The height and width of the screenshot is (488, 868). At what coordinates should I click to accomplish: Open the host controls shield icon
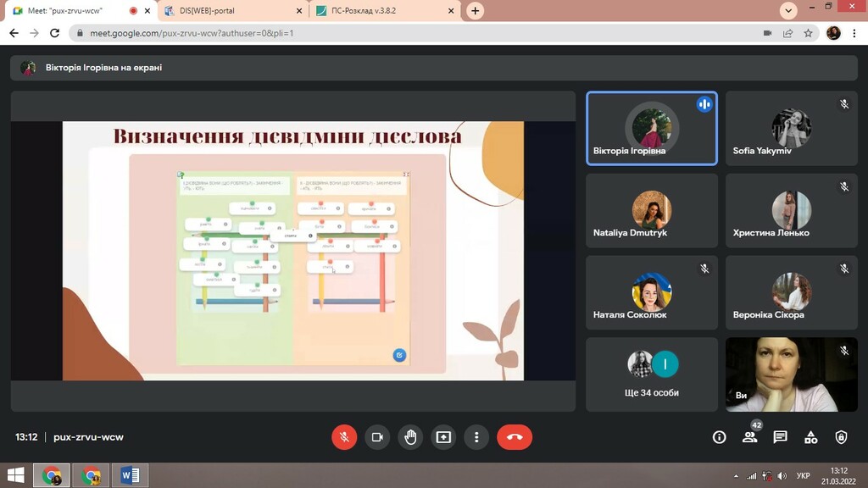[842, 437]
